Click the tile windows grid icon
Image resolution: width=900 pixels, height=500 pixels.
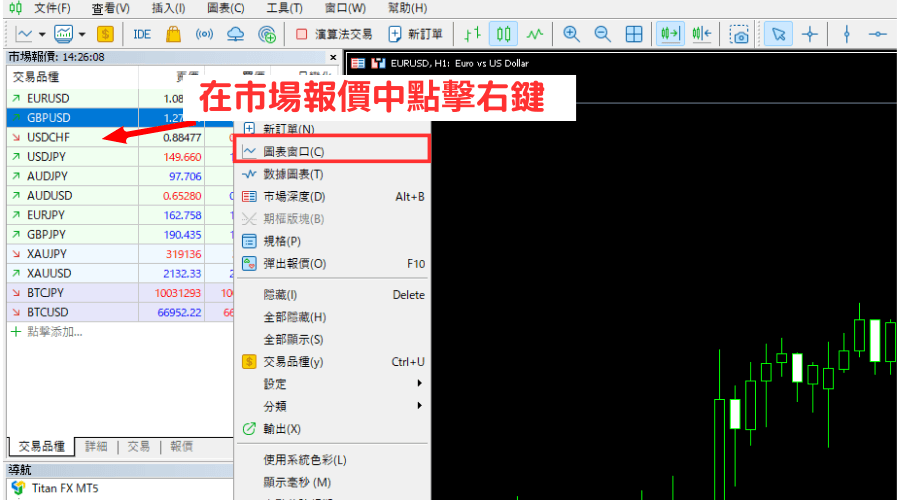(x=634, y=34)
